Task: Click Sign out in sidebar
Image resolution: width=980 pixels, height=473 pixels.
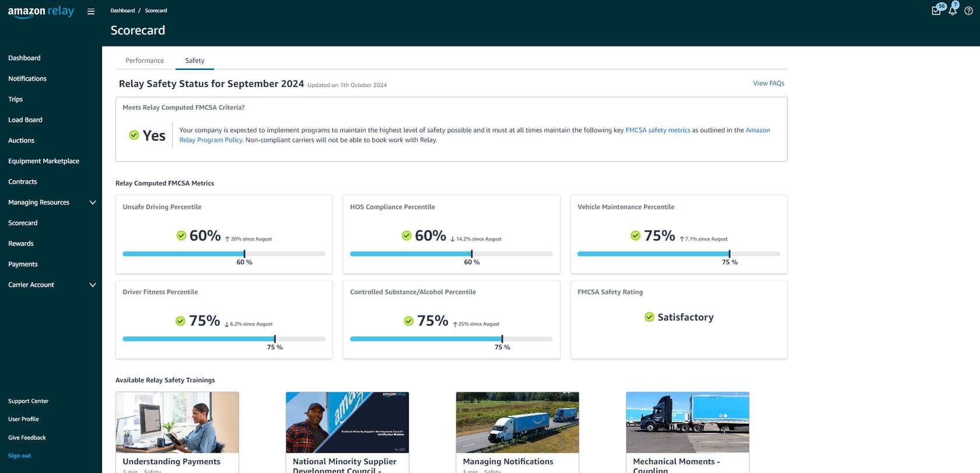Action: [19, 456]
